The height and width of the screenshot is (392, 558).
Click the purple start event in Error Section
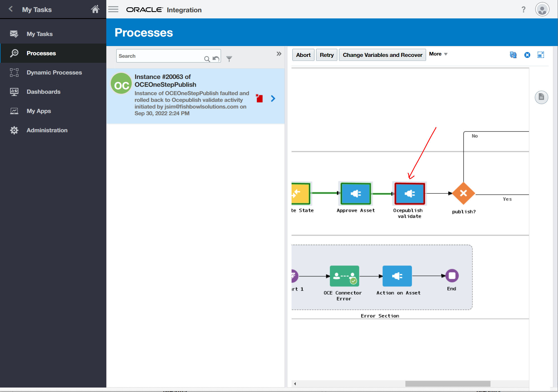click(x=295, y=276)
